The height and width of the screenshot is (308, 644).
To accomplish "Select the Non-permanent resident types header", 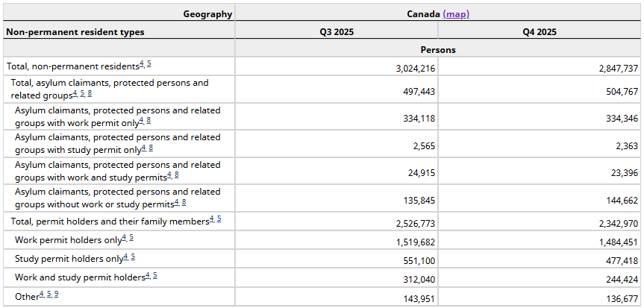I will click(119, 30).
